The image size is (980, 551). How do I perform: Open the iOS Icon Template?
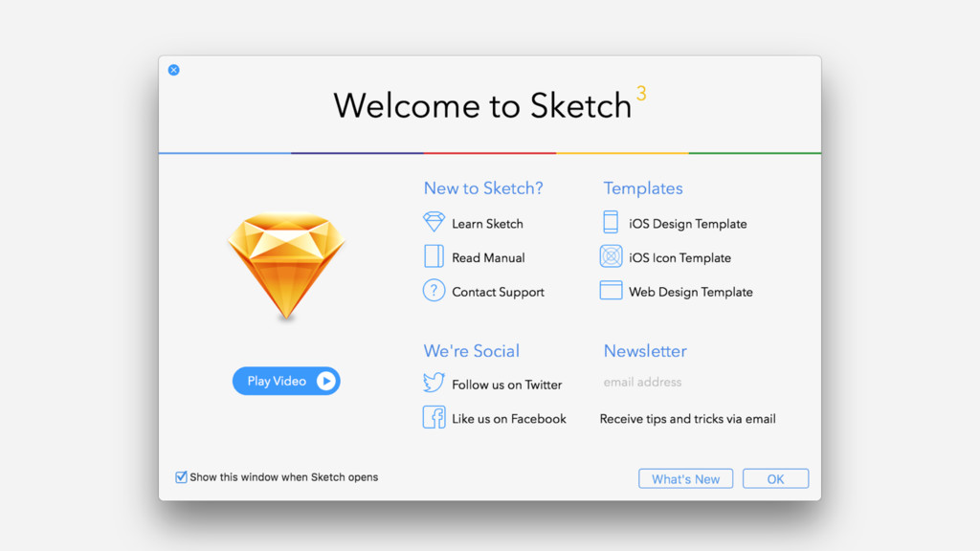(x=680, y=258)
